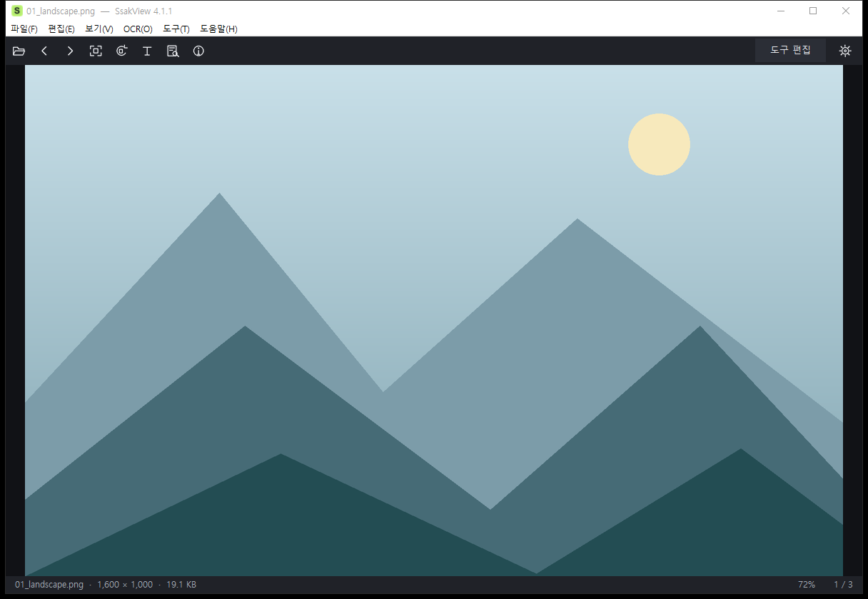Viewport: 868px width, 599px height.
Task: Rotate the image with the rotate icon
Action: point(121,51)
